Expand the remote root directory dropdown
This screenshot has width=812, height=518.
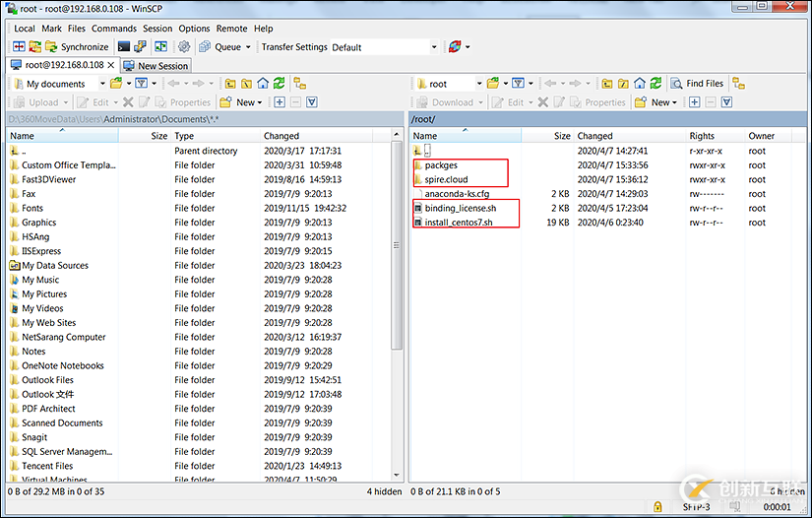coord(479,84)
